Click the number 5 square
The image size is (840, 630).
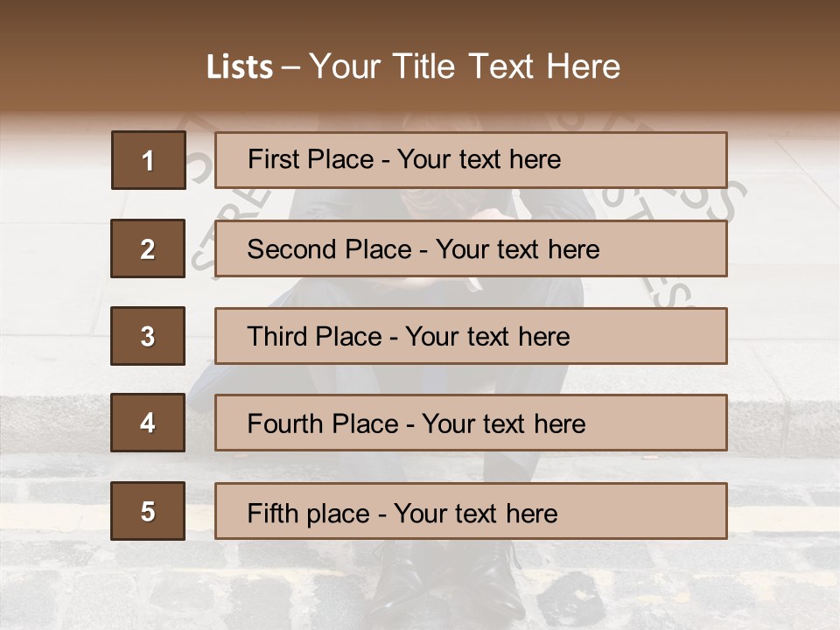[x=148, y=511]
